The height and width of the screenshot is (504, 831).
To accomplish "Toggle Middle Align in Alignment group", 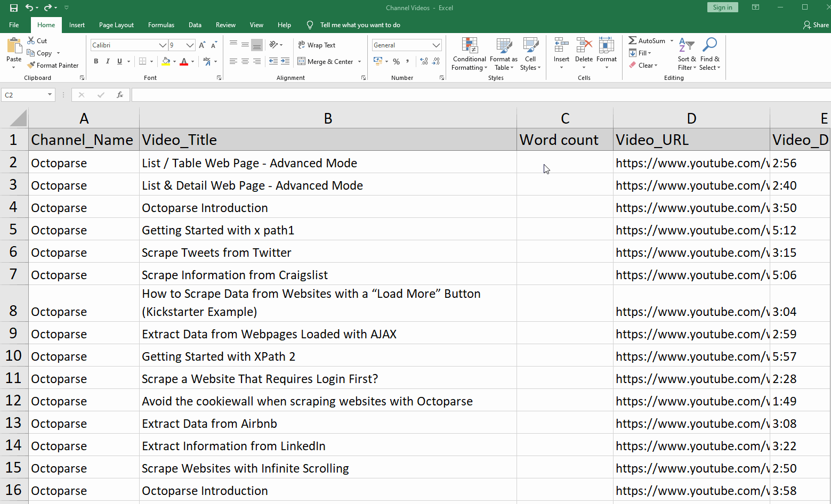I will 245,45.
